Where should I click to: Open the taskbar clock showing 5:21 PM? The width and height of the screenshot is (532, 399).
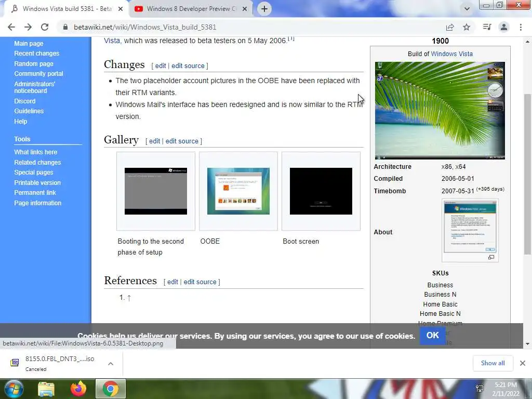point(506,389)
